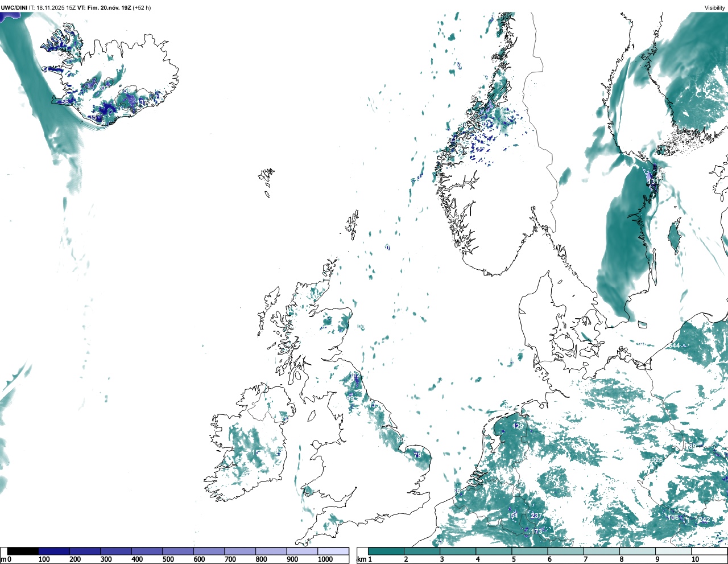Click the '344' value near the Baltic coast
This screenshot has height=564, width=728.
(x=675, y=345)
